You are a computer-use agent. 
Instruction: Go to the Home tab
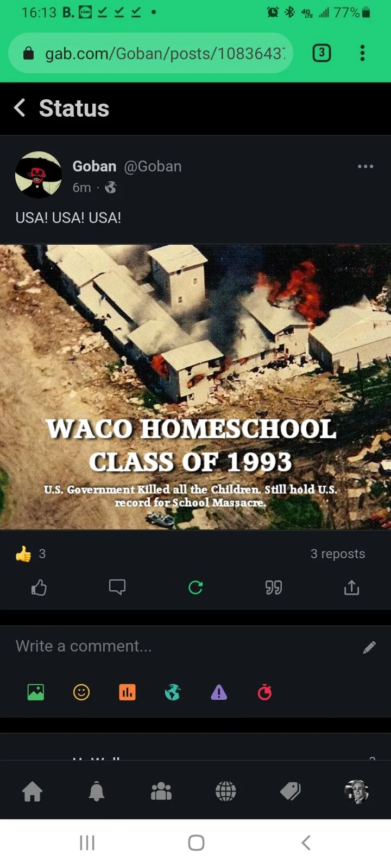[x=33, y=791]
